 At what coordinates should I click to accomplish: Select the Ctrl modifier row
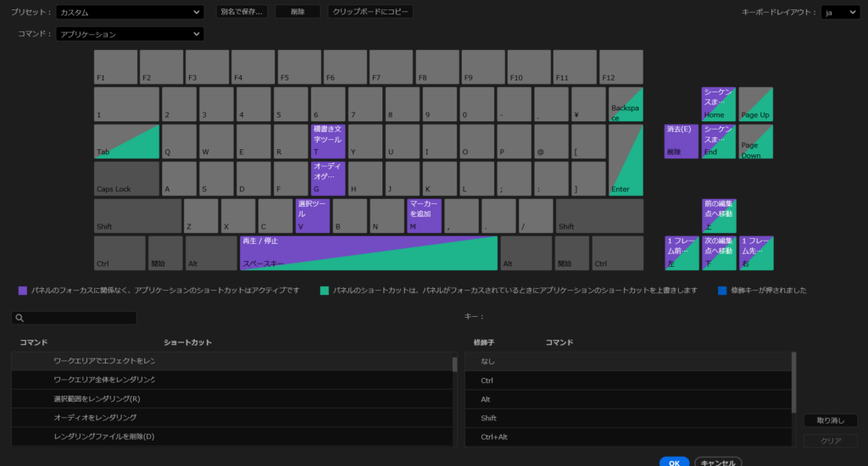(x=628, y=380)
